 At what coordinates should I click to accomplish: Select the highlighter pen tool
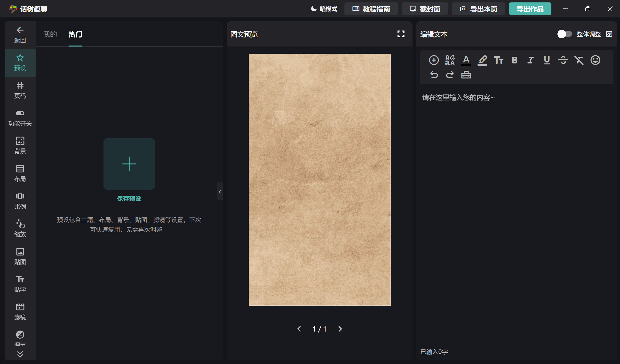482,60
